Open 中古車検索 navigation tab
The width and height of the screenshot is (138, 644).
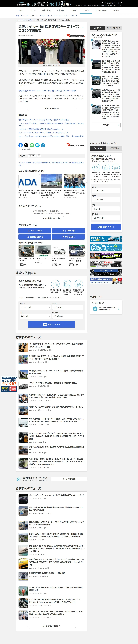tap(46, 11)
